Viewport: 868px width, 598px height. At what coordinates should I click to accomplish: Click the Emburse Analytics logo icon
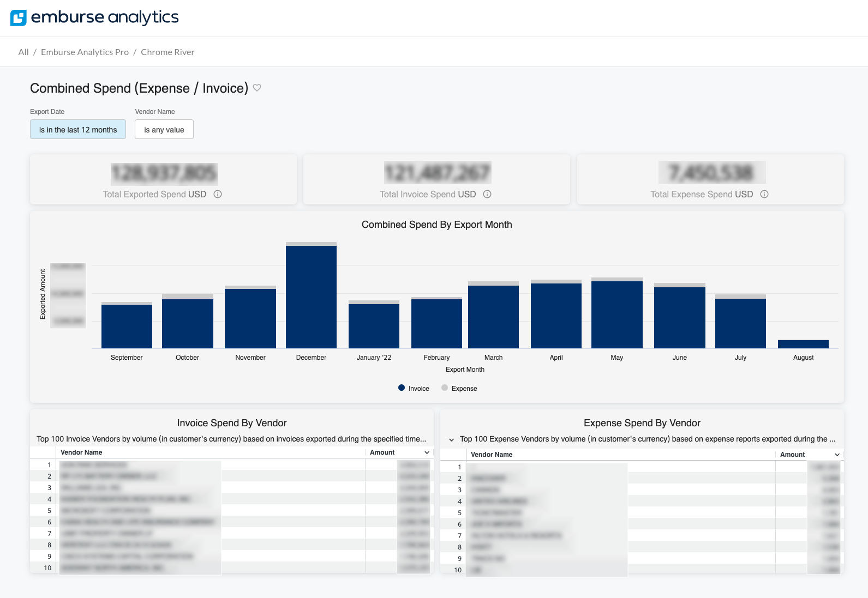tap(19, 17)
